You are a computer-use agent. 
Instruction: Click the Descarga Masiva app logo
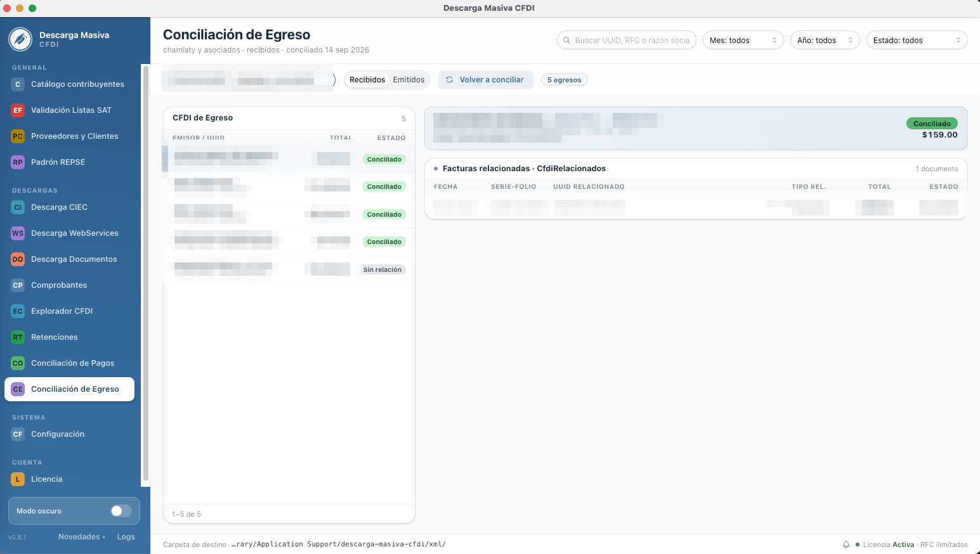click(20, 39)
